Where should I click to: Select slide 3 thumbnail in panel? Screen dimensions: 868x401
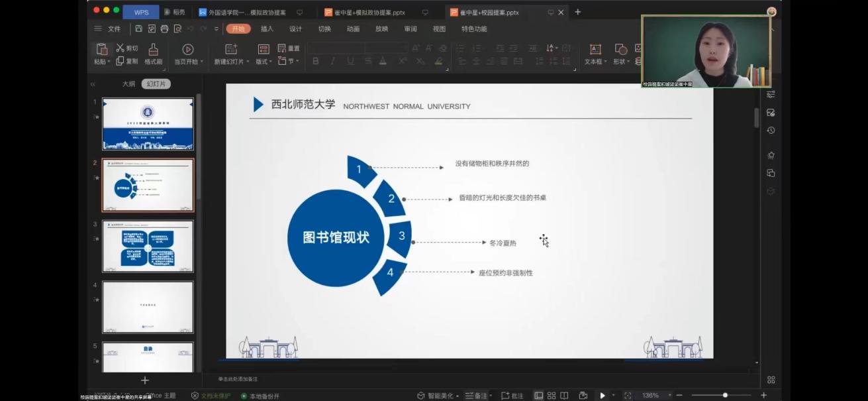[148, 246]
